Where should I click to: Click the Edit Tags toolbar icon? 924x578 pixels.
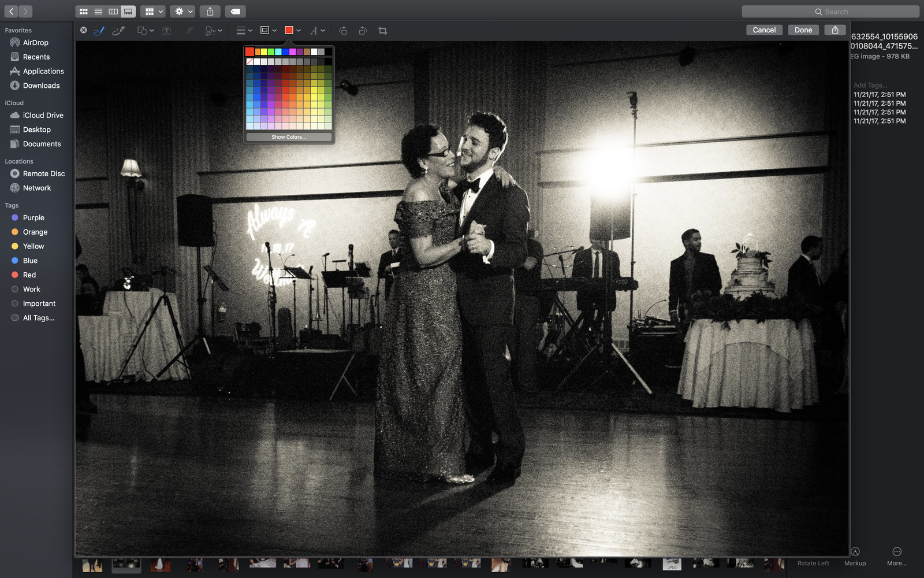[x=235, y=12]
